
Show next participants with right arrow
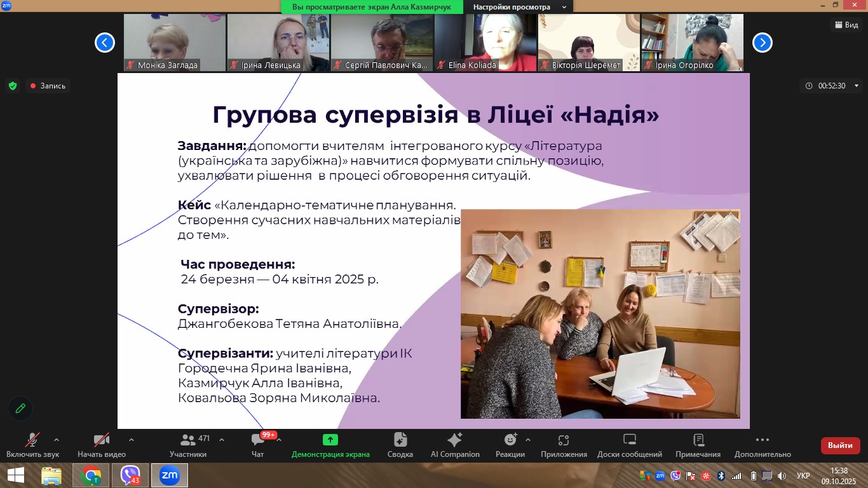point(762,43)
